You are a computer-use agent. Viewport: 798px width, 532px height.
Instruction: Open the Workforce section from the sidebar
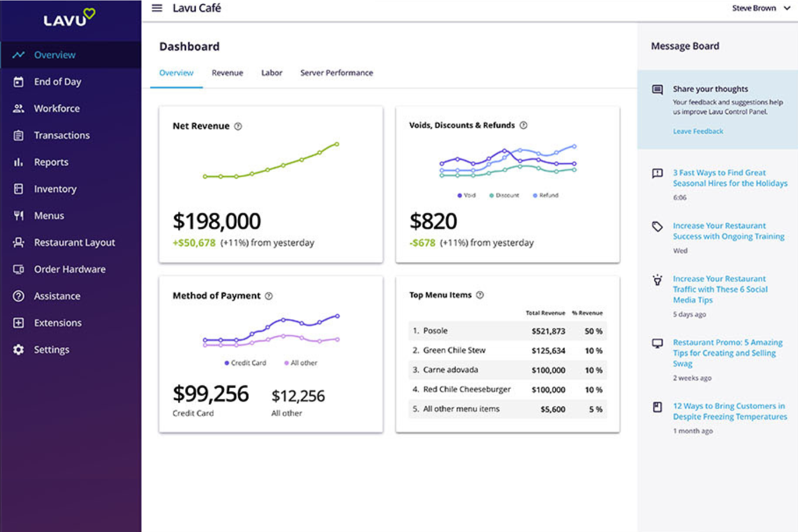[57, 108]
